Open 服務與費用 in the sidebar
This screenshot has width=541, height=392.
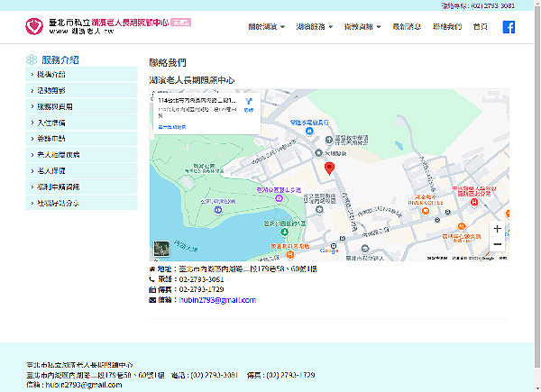coord(81,106)
